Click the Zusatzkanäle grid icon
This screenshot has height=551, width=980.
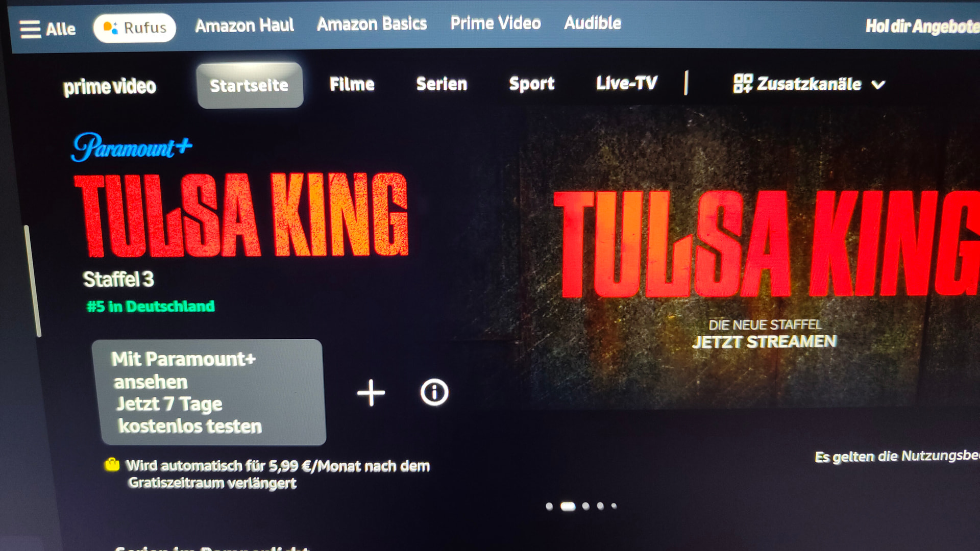coord(743,83)
